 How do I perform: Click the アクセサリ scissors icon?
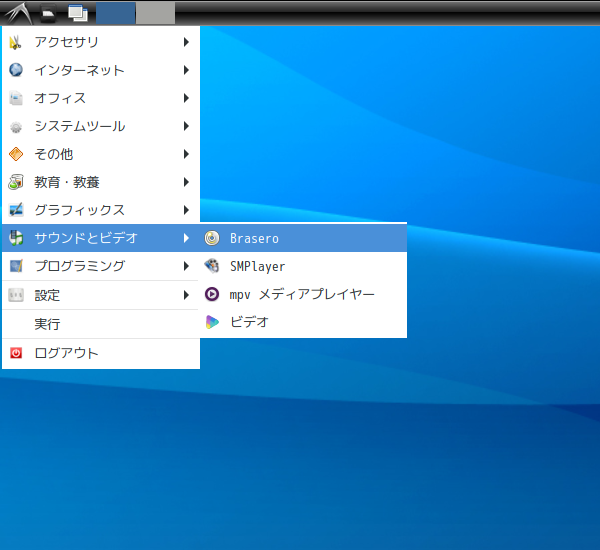[16, 42]
